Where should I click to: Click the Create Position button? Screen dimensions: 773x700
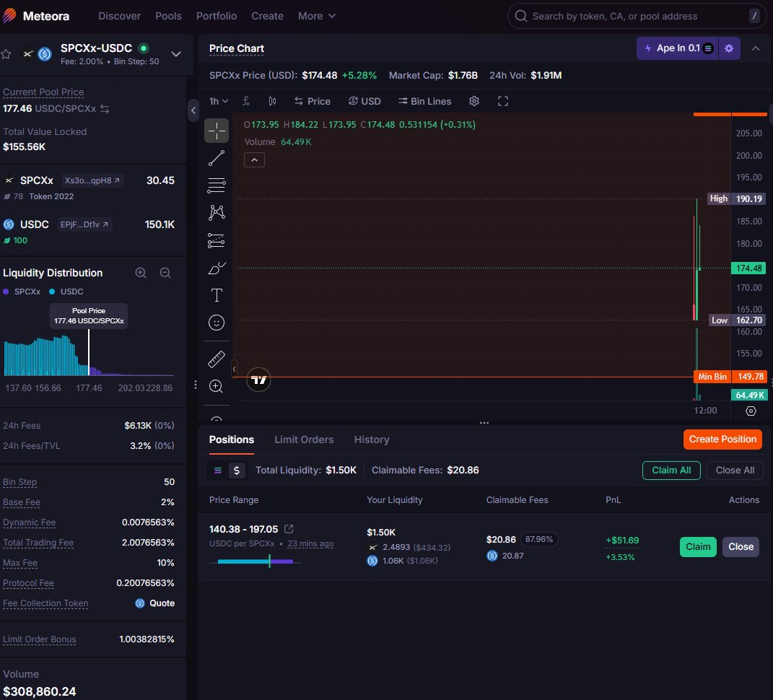coord(722,439)
